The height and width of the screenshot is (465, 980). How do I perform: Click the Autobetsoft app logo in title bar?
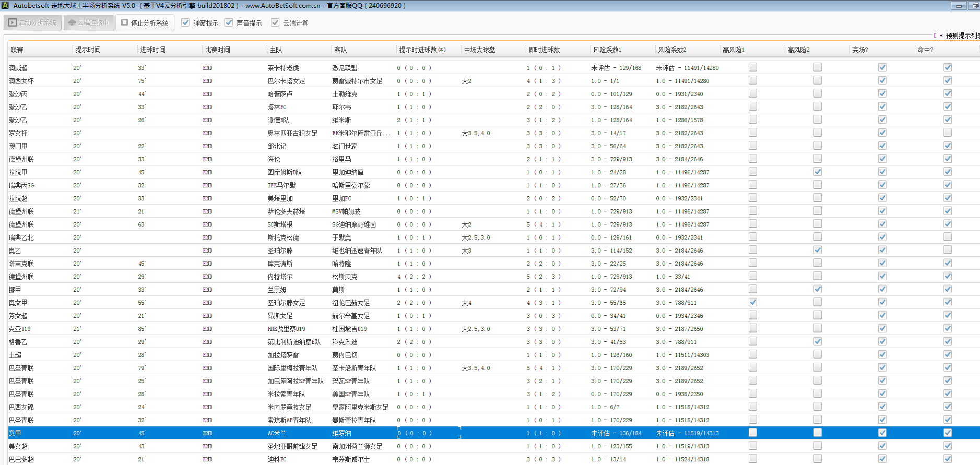[5, 5]
